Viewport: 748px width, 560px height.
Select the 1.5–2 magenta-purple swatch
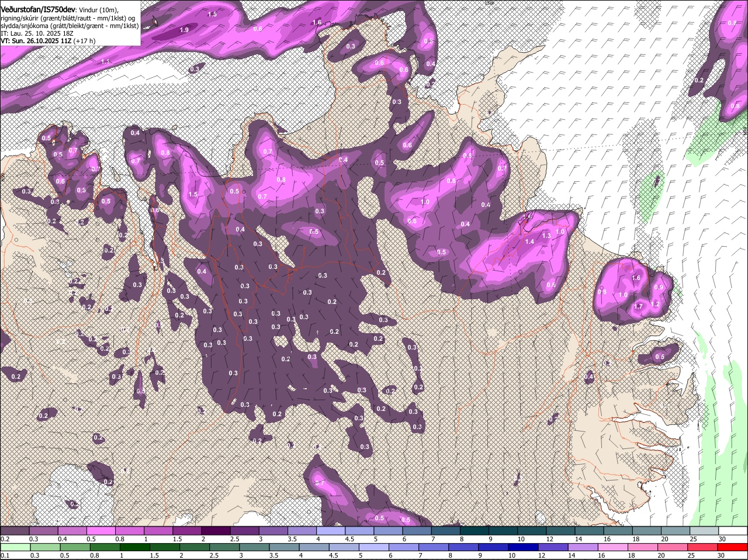point(187,530)
